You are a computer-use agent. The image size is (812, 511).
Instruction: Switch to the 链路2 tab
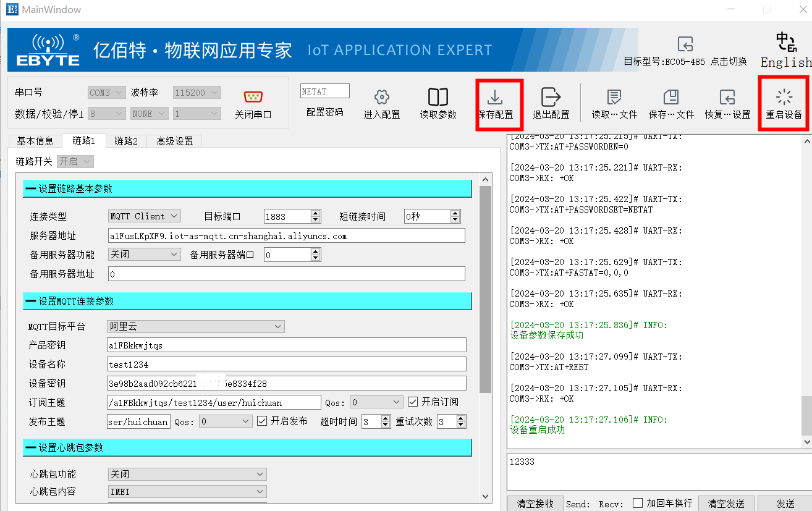point(126,141)
